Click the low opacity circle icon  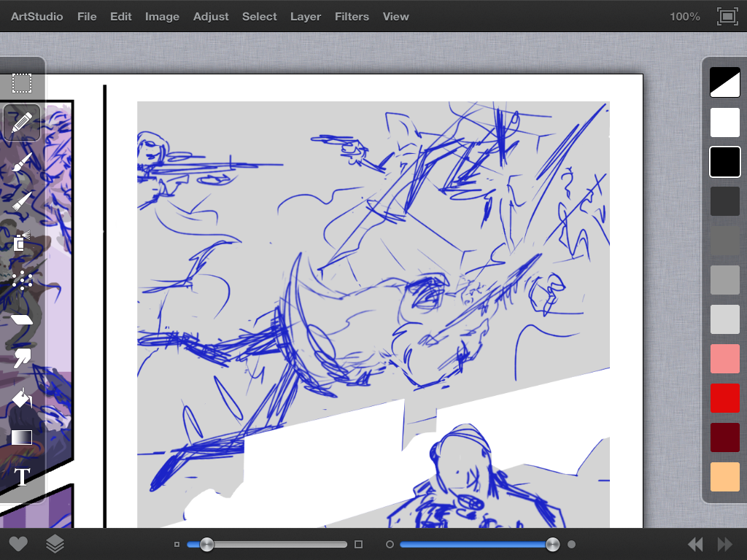(390, 544)
